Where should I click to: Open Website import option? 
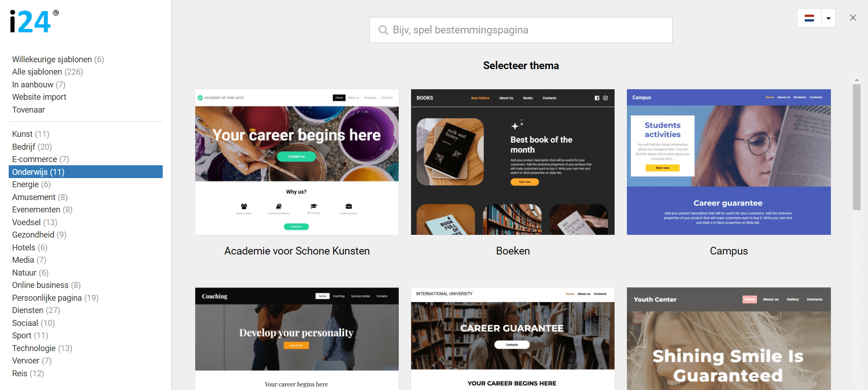(39, 97)
